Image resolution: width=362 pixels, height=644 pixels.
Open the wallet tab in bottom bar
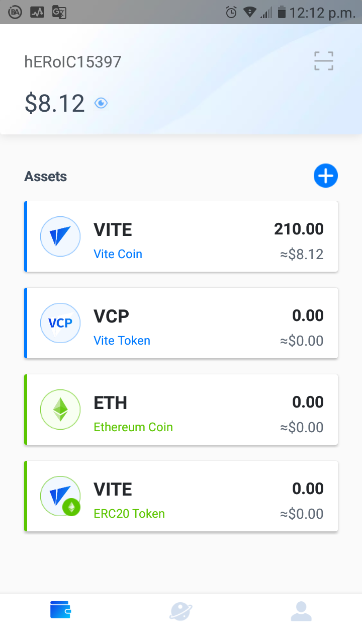click(x=60, y=611)
